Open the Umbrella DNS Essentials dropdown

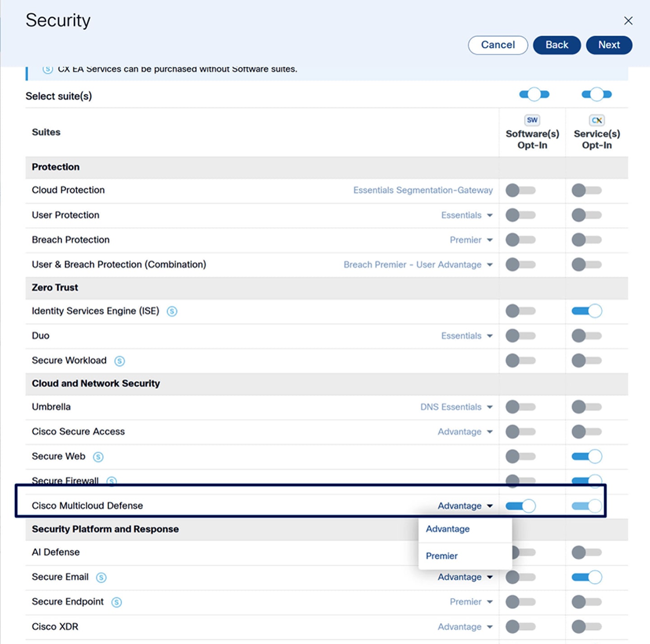click(456, 407)
